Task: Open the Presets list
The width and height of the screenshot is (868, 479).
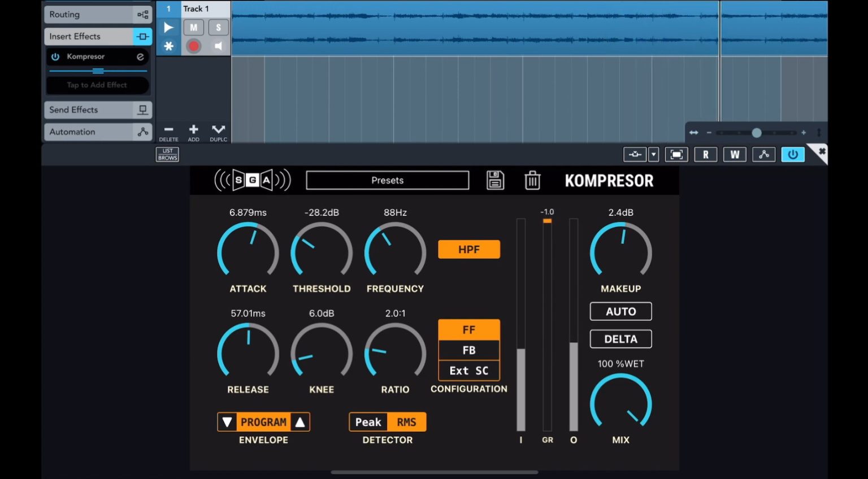Action: 387,180
